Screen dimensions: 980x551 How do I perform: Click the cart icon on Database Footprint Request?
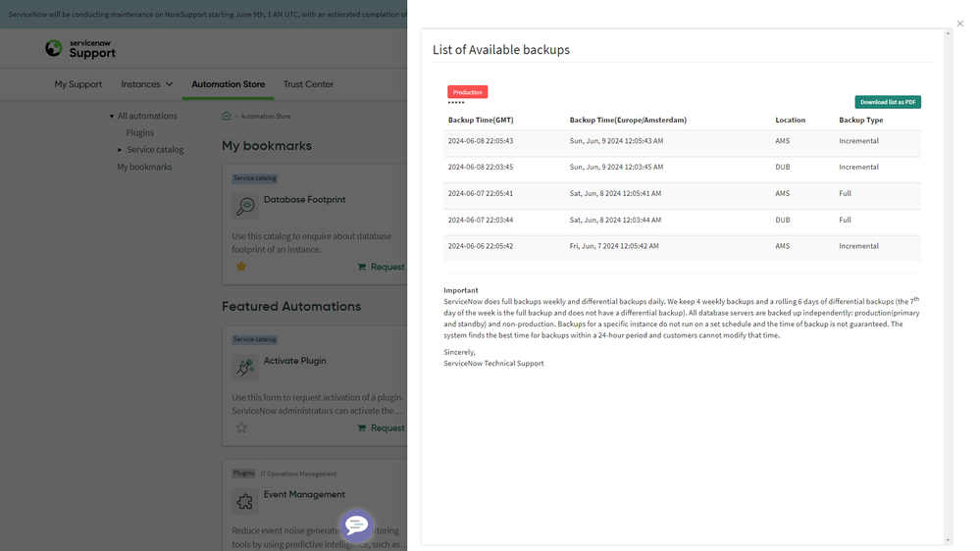click(x=361, y=267)
